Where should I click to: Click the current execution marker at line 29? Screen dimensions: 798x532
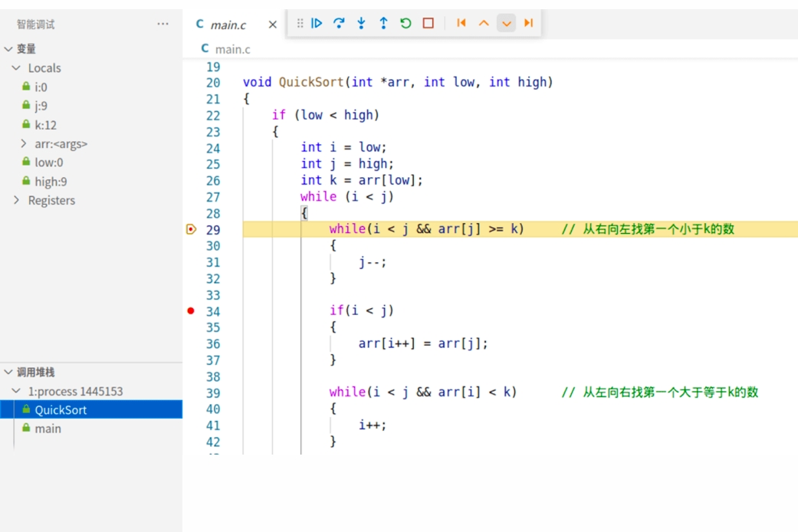pos(191,230)
